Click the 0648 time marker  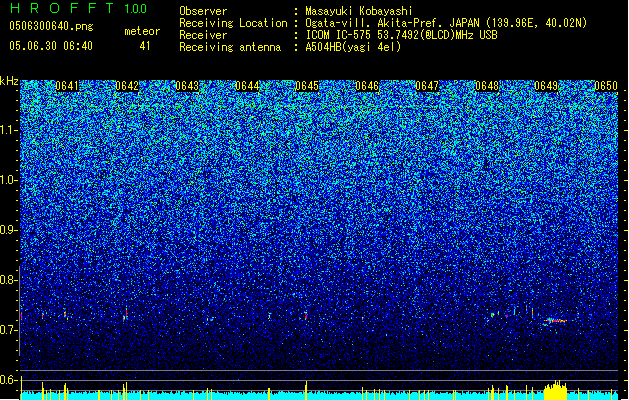[x=487, y=86]
